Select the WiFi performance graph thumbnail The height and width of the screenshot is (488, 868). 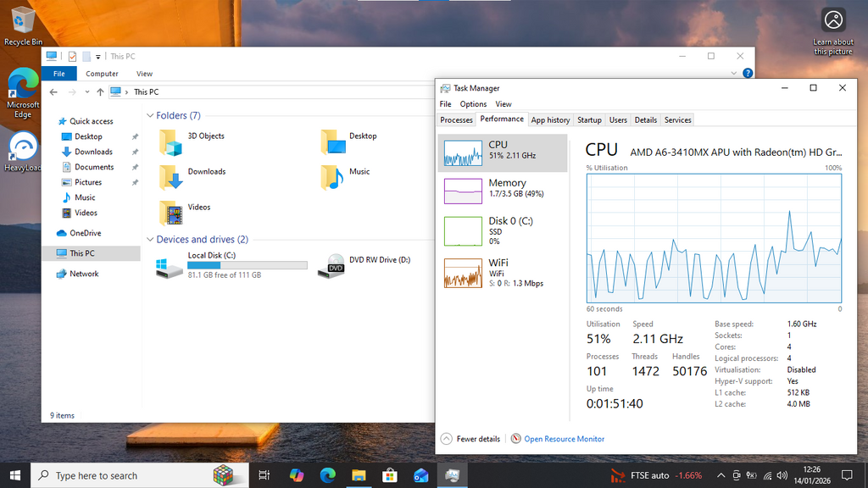coord(463,273)
